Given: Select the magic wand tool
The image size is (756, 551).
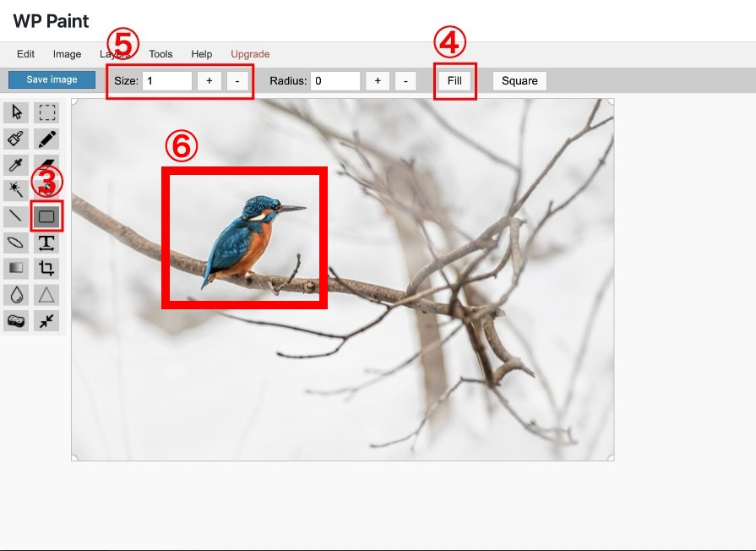Looking at the screenshot, I should tap(16, 190).
